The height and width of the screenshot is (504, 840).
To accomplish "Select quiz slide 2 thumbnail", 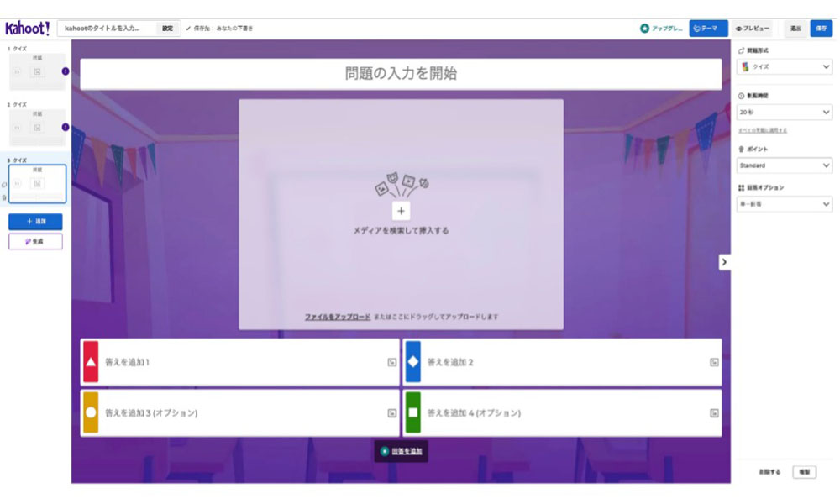I will click(37, 128).
